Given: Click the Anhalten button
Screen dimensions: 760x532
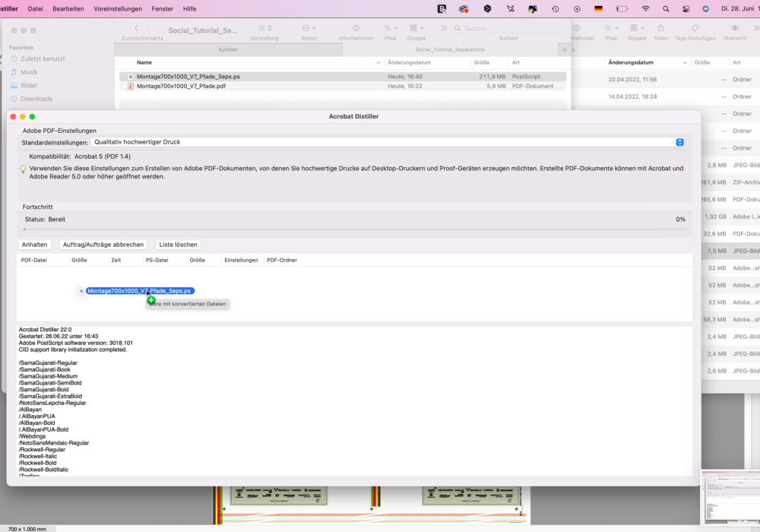Looking at the screenshot, I should tap(34, 245).
